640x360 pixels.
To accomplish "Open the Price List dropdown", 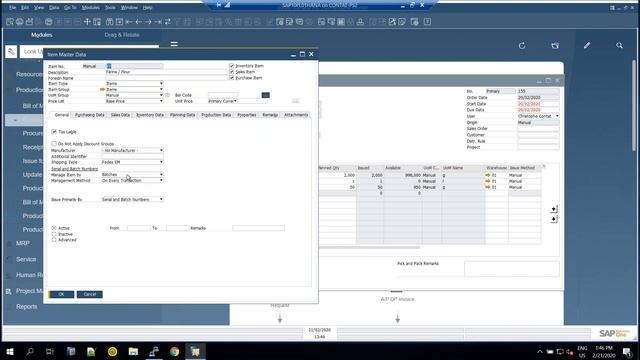I will (161, 101).
